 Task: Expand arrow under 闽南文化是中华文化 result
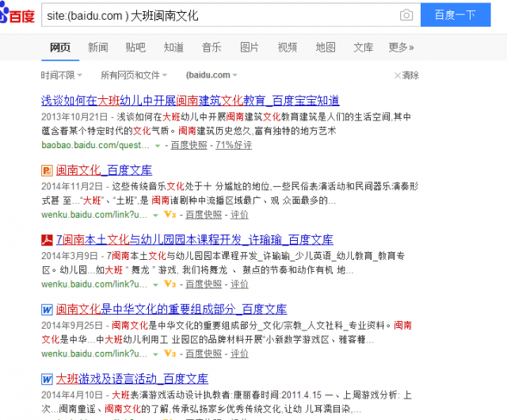pos(155,355)
